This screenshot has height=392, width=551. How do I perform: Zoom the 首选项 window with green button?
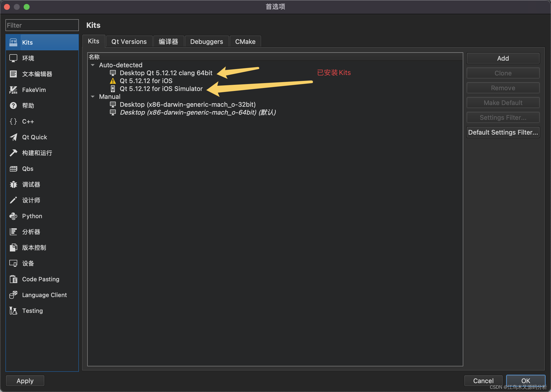tap(27, 7)
